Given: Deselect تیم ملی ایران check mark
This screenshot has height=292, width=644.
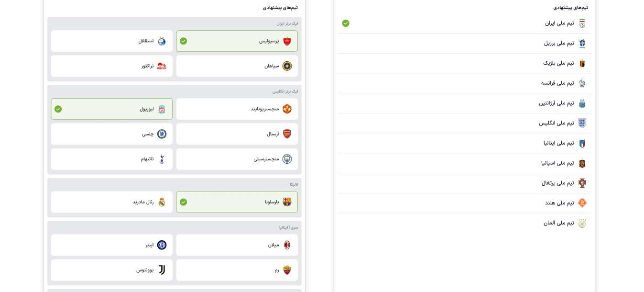Looking at the screenshot, I should (x=346, y=23).
